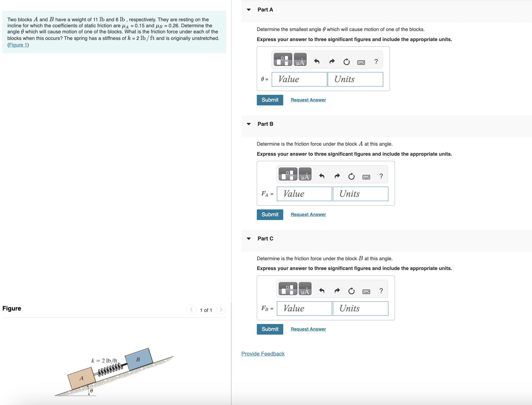Click the Figure panel heading
The width and height of the screenshot is (532, 405).
tap(12, 308)
